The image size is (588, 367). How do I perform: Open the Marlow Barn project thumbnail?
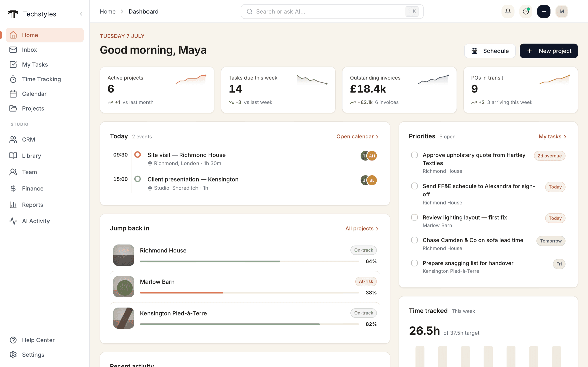click(124, 286)
